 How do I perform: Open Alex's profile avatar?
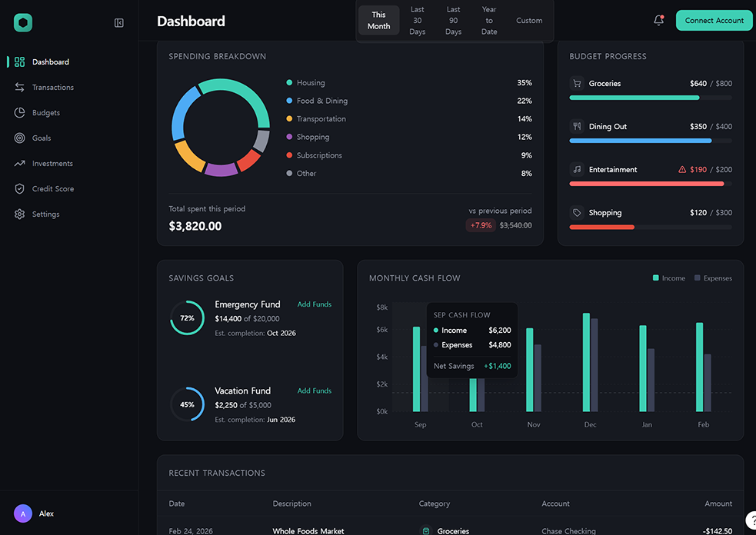(x=22, y=513)
